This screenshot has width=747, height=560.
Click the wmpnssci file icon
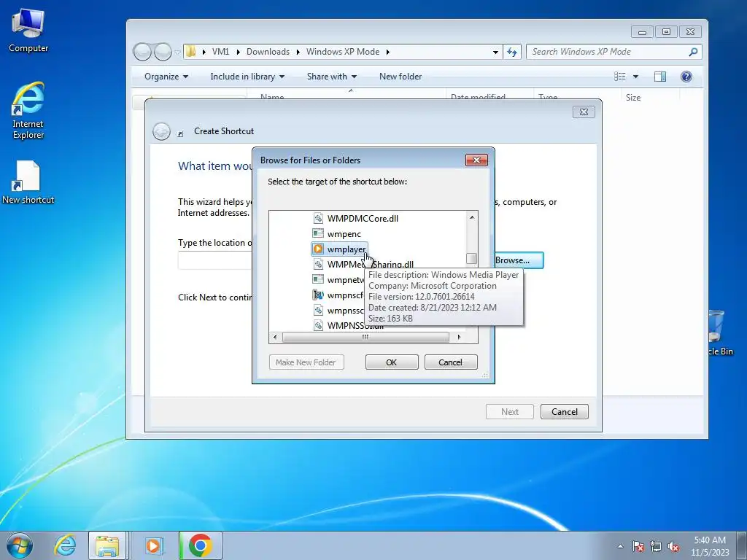point(318,310)
